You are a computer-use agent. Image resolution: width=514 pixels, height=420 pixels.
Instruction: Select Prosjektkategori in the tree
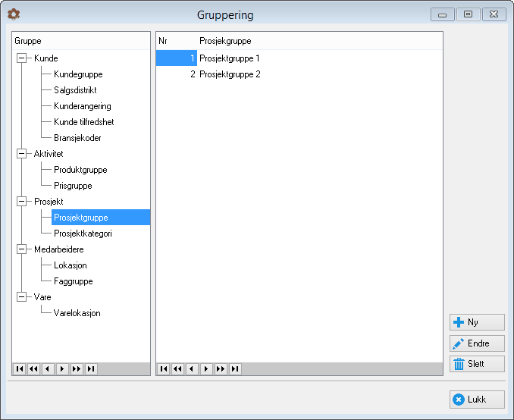point(83,234)
